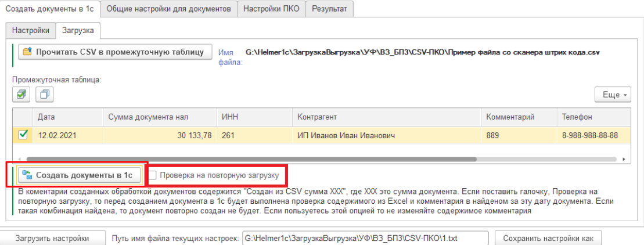Switch to the Результат tab
This screenshot has width=644, height=245.
[x=329, y=9]
